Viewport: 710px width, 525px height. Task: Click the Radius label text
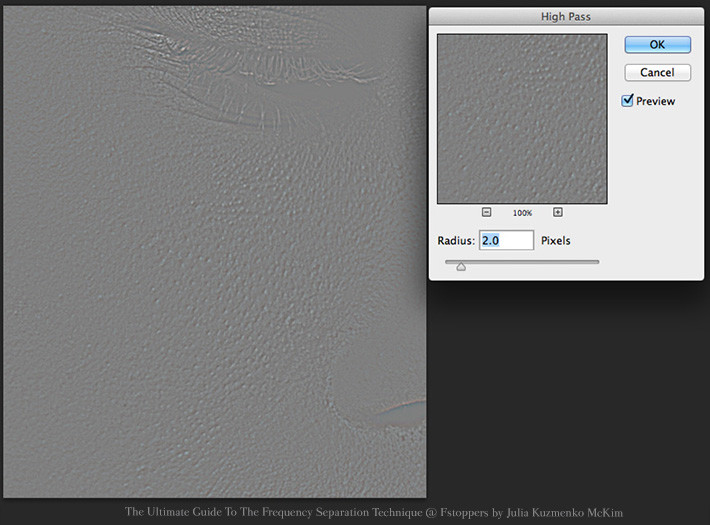(456, 241)
